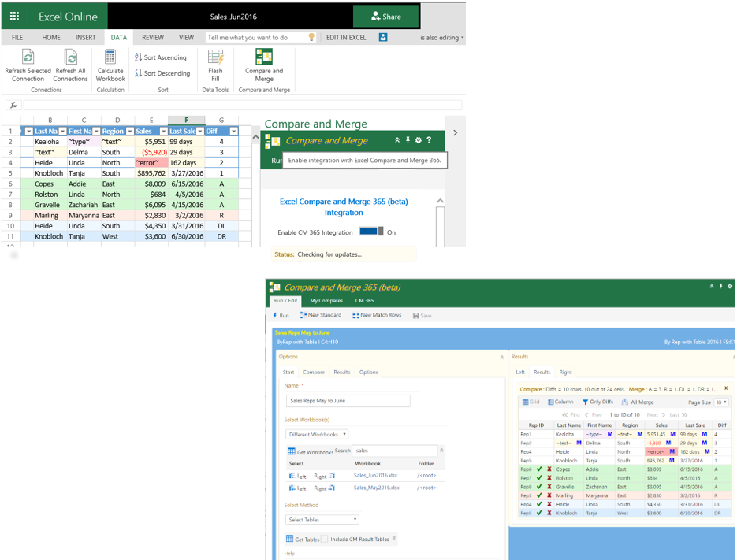Open Sales_May2016.xlsx workbook link
Image resolution: width=737 pixels, height=560 pixels.
(x=377, y=488)
